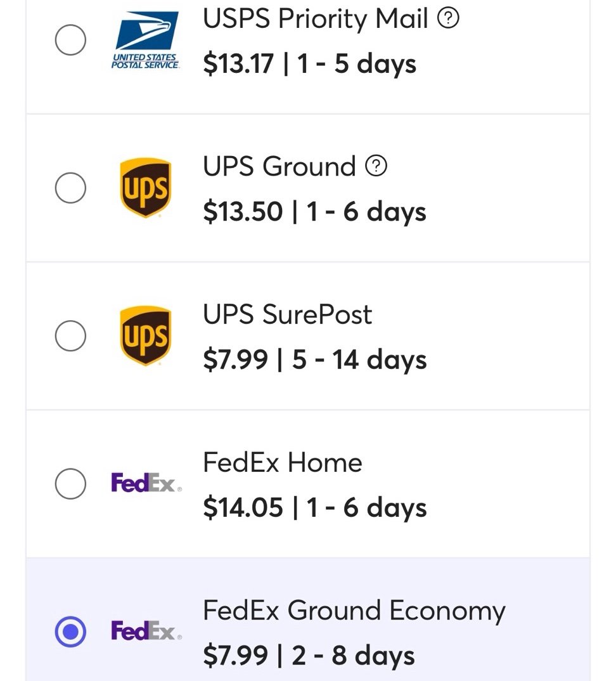The width and height of the screenshot is (616, 681).
Task: Click the UPS SurePost option title
Action: click(287, 315)
